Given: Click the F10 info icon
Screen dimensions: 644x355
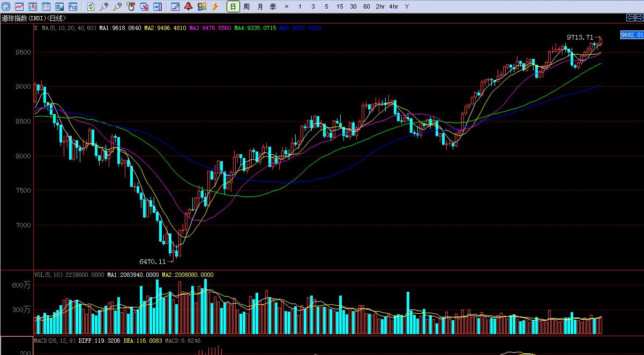Looking at the screenshot, I should (x=72, y=6).
